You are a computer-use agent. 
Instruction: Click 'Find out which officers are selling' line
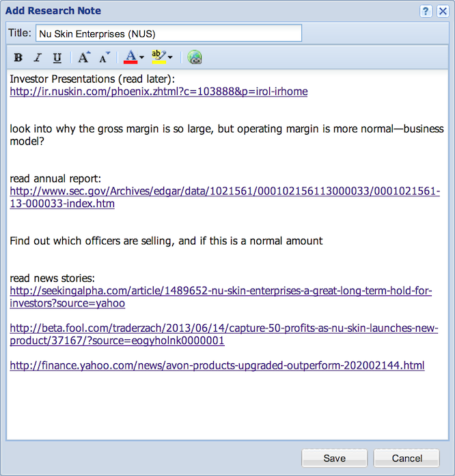pyautogui.click(x=166, y=241)
